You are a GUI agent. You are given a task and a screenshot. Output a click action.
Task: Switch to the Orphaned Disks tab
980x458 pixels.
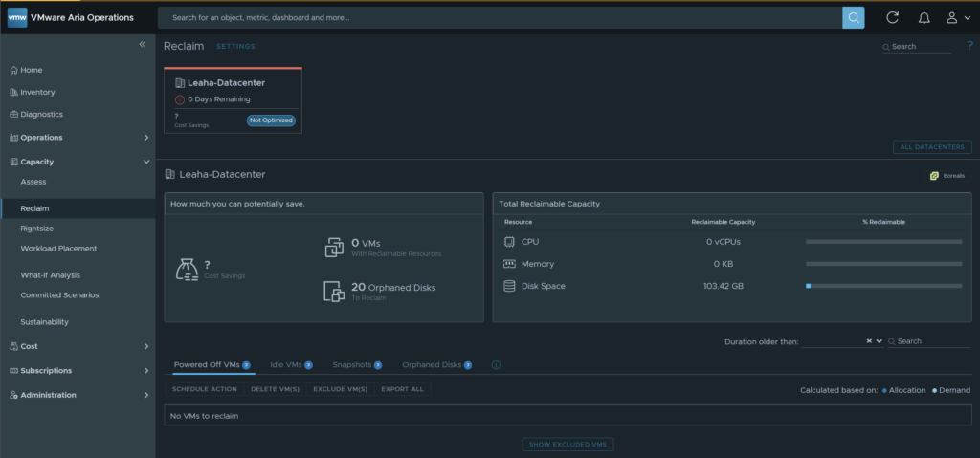432,365
